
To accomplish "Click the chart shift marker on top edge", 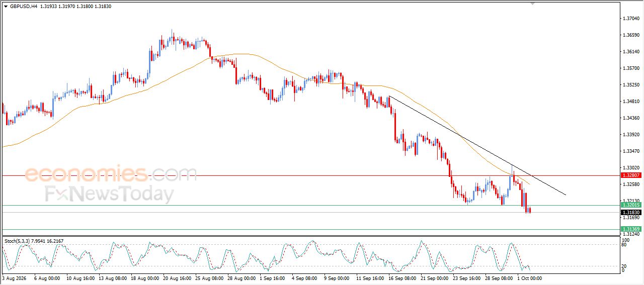I will point(533,4).
